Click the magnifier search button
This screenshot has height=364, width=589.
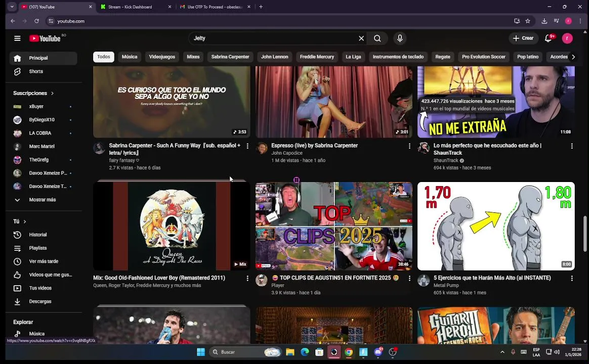coord(377,38)
